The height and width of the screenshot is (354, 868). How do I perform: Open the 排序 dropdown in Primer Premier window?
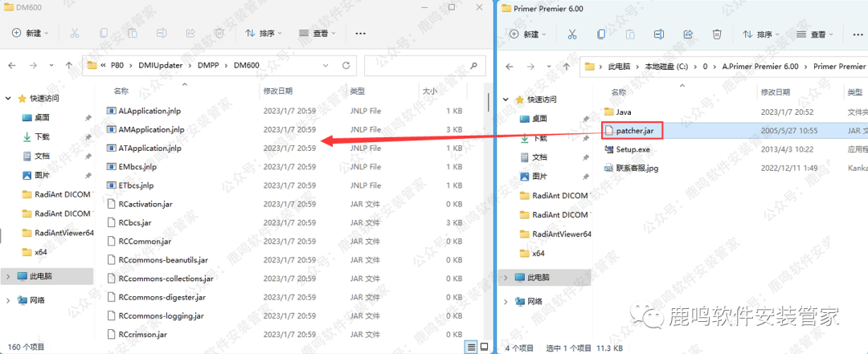pyautogui.click(x=761, y=35)
